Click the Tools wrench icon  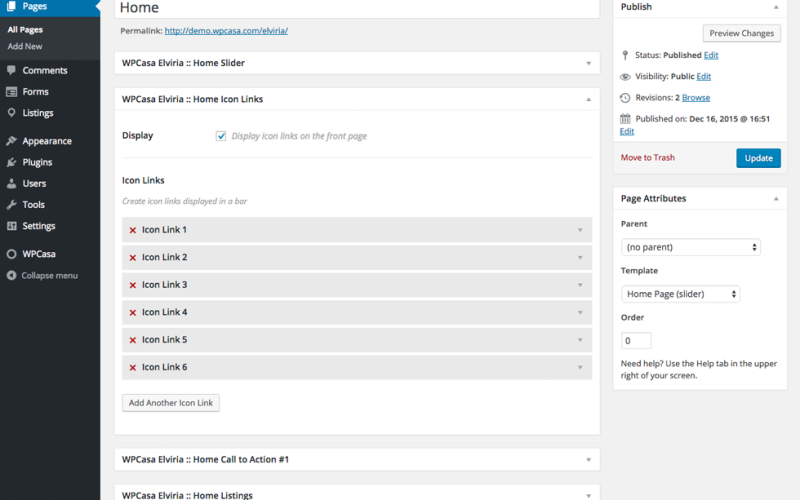(11, 205)
